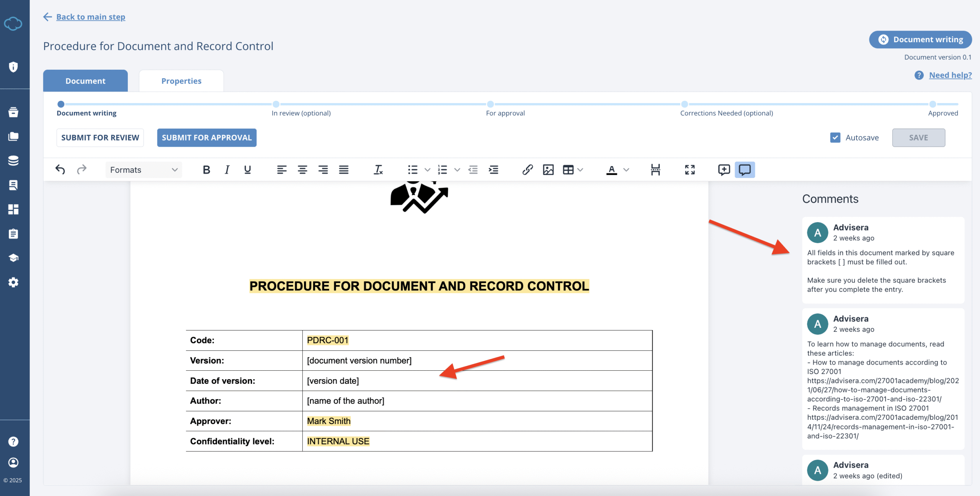Expand the numbered list options chevron
The width and height of the screenshot is (980, 496).
(x=457, y=170)
